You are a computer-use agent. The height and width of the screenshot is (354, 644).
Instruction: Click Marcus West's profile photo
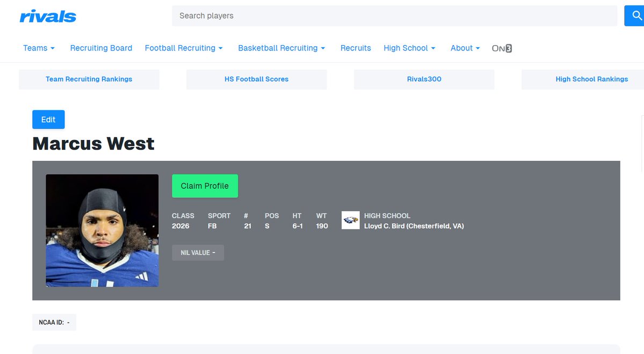coord(102,231)
